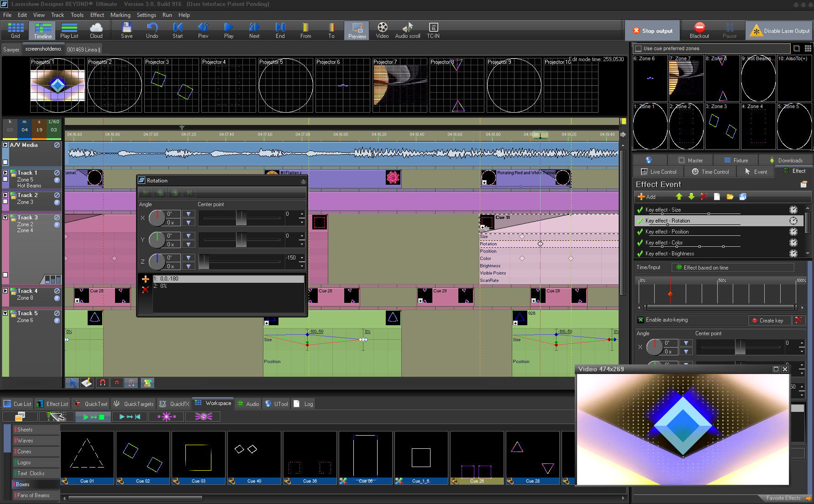Open the Play List view
Image resolution: width=814 pixels, height=504 pixels.
[69, 31]
